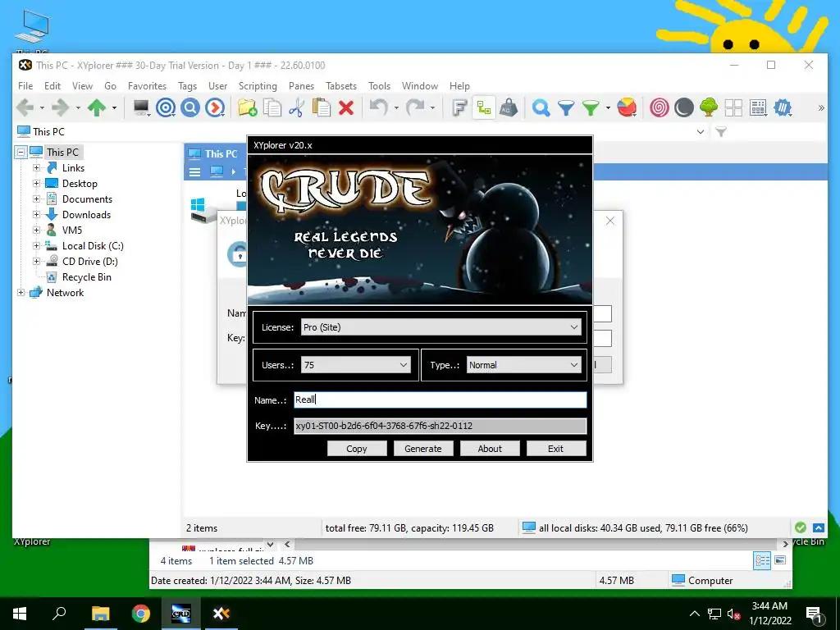This screenshot has width=840, height=630.
Task: Click the four-square panes grid icon
Action: click(x=733, y=107)
